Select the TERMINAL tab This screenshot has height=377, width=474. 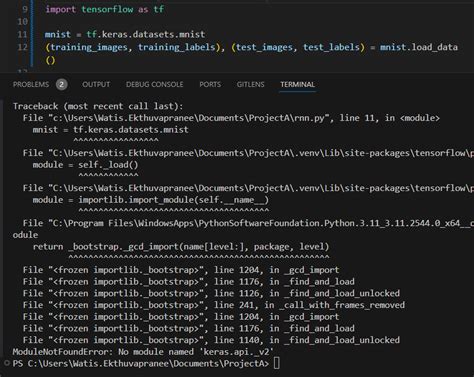297,85
